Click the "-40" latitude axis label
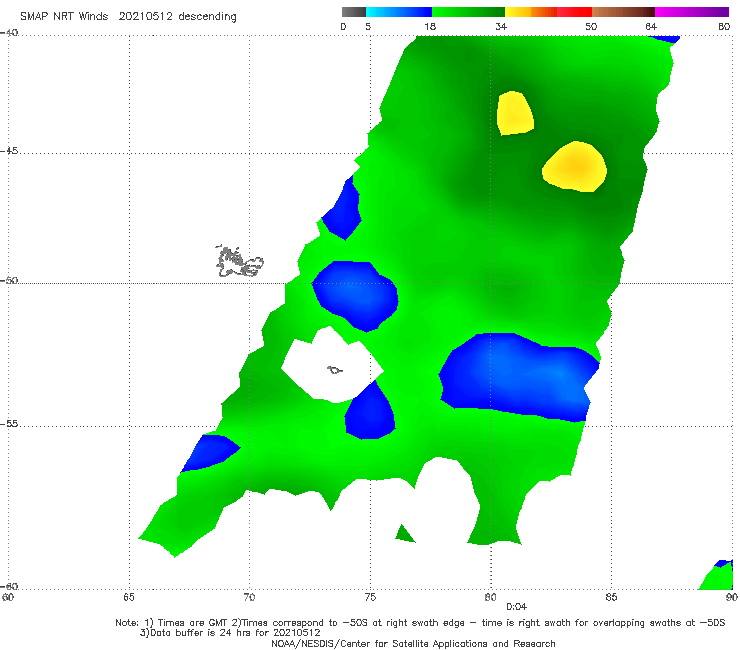The width and height of the screenshot is (740, 650). tap(9, 33)
